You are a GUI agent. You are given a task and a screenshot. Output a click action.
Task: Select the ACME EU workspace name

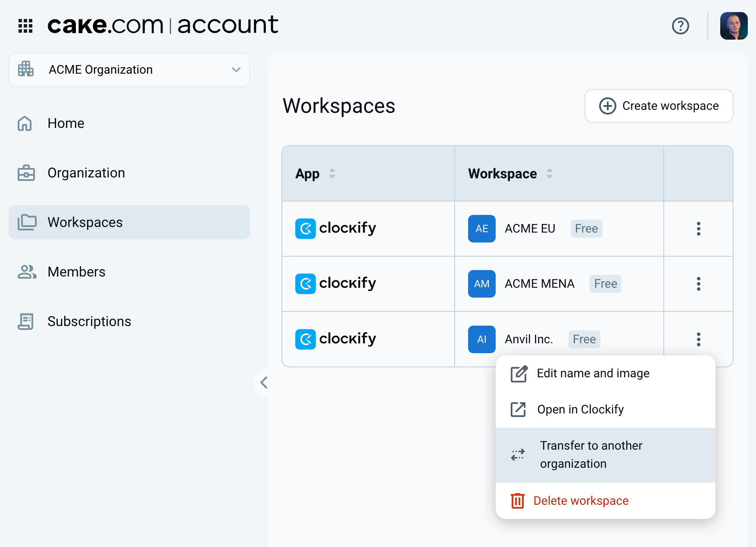pyautogui.click(x=530, y=229)
